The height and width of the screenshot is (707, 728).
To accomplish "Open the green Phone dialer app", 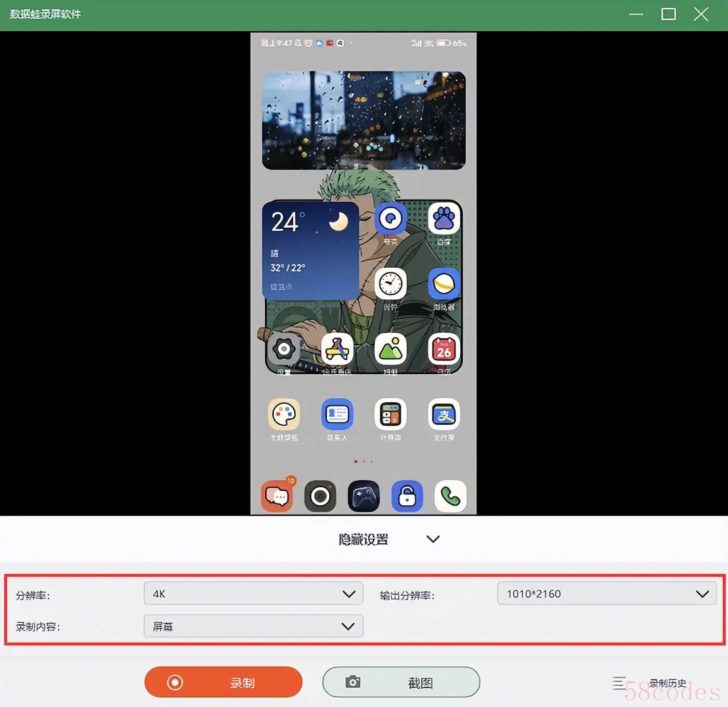I will [x=450, y=496].
